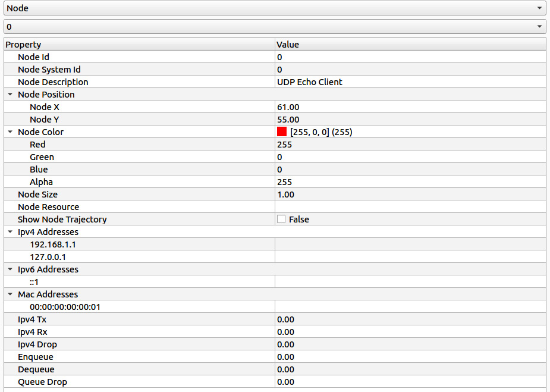Open the Node type dropdown
This screenshot has height=392, width=550.
click(x=275, y=8)
